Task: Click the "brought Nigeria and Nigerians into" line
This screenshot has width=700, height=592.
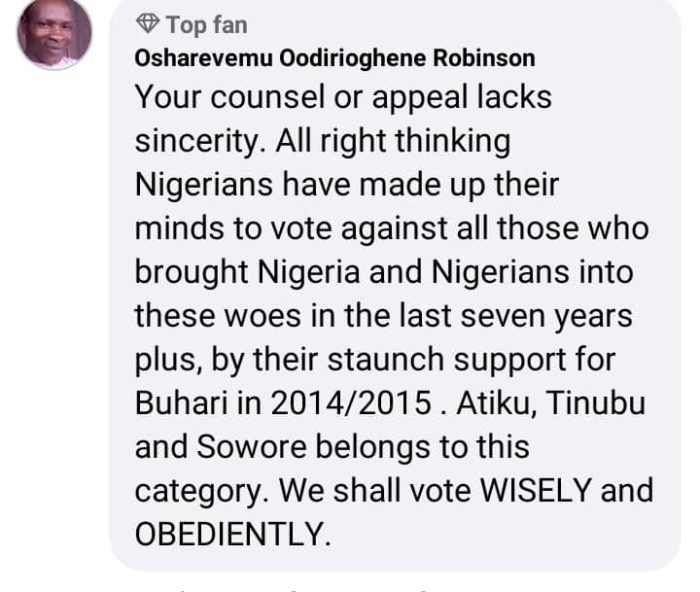Action: pos(383,272)
